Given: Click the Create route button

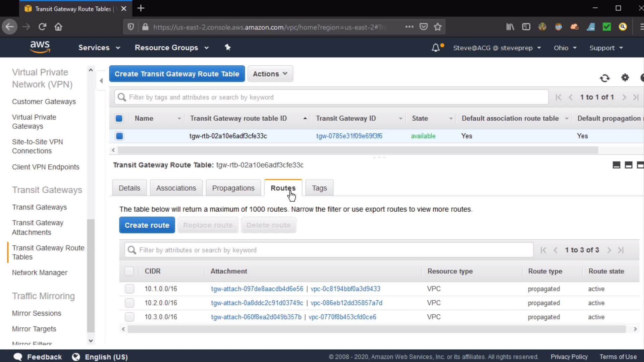Looking at the screenshot, I should click(147, 225).
